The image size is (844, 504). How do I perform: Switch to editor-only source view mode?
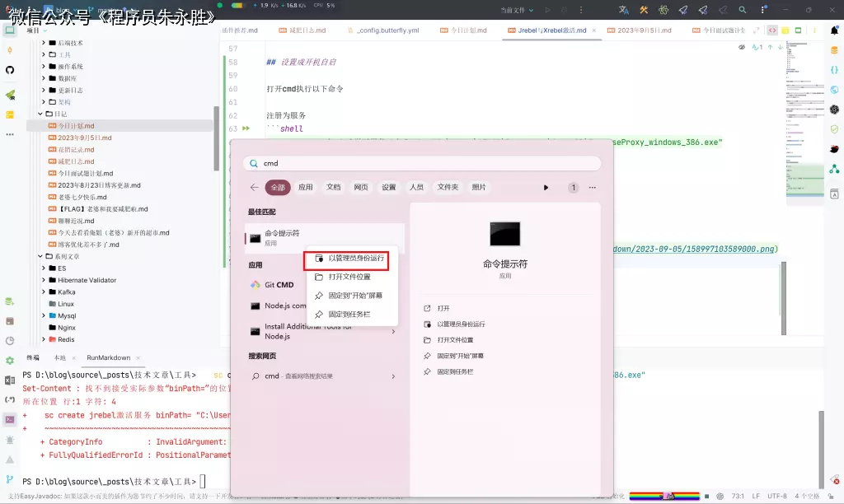coord(773,30)
